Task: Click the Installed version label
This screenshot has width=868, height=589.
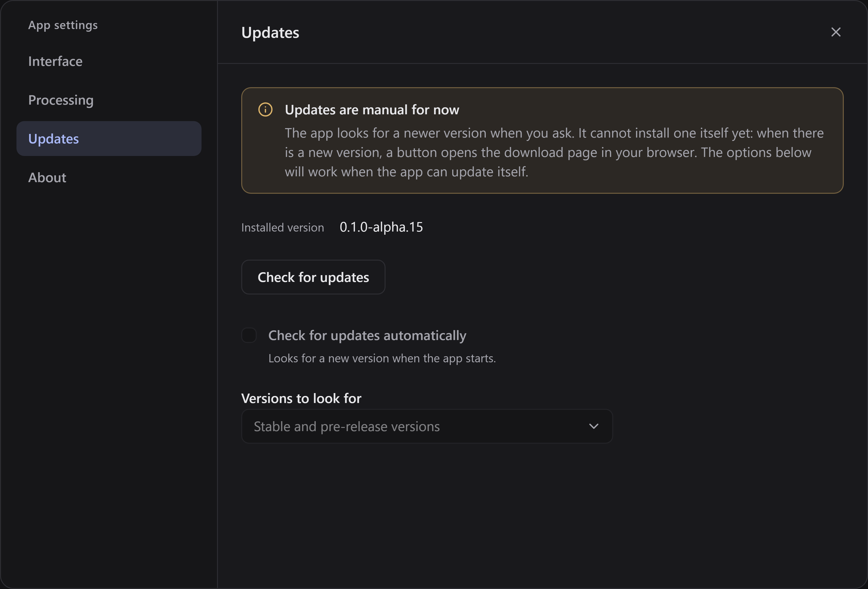Action: [282, 227]
